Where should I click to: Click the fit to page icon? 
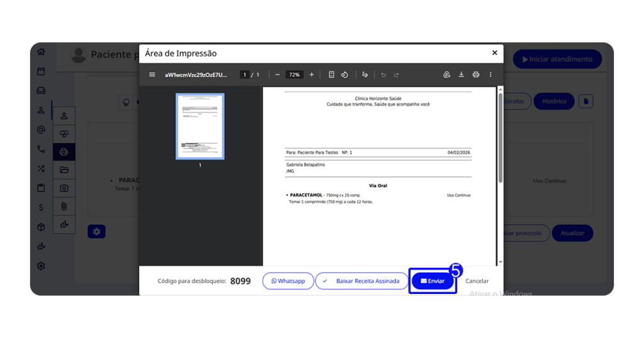pyautogui.click(x=331, y=75)
